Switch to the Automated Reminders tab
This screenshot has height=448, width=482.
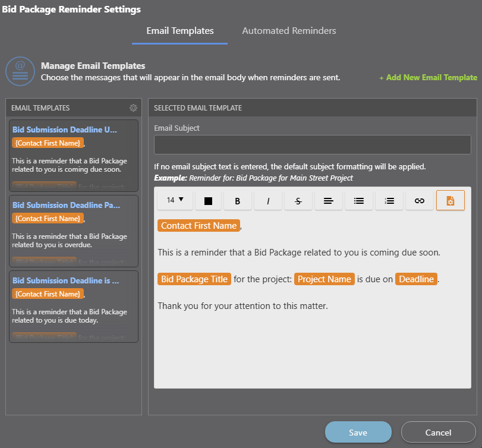coord(289,31)
